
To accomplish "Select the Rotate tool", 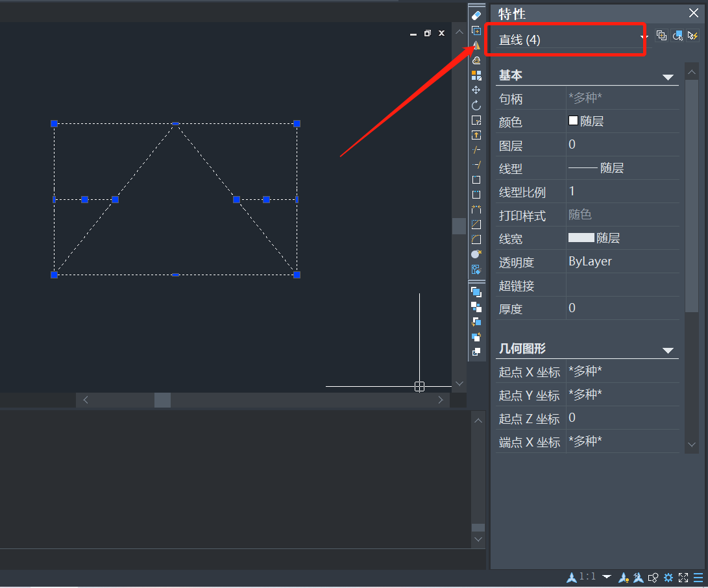I will [476, 105].
